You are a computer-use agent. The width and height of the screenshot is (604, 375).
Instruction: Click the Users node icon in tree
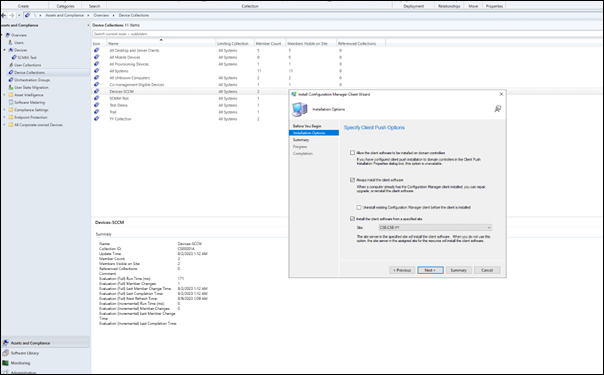[x=11, y=42]
